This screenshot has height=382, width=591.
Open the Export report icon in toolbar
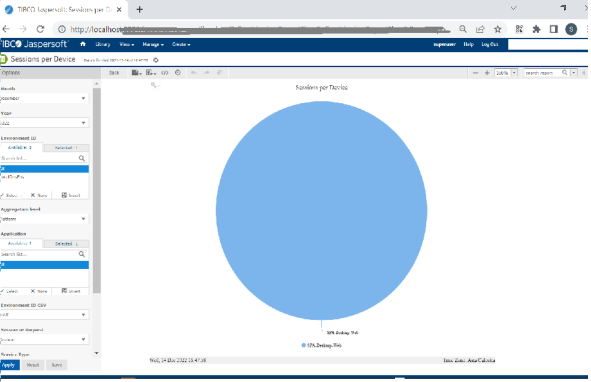[151, 72]
